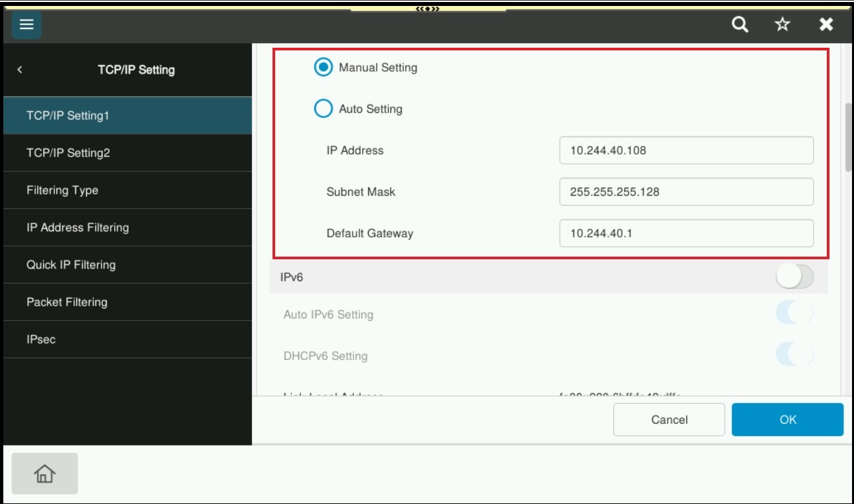The height and width of the screenshot is (504, 854).
Task: Tap the top-center panel pull handle
Action: pyautogui.click(x=428, y=9)
